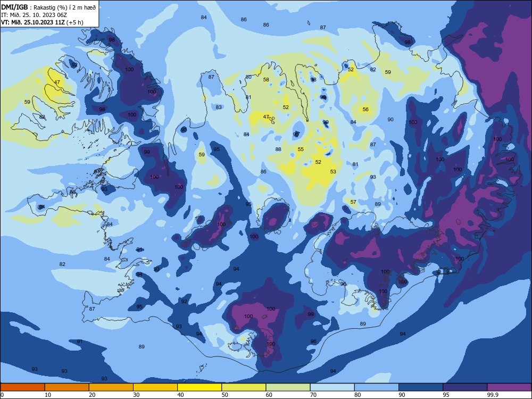This screenshot has width=532, height=399.
Task: Click the legend scale tick label '40'
Action: pos(180,395)
